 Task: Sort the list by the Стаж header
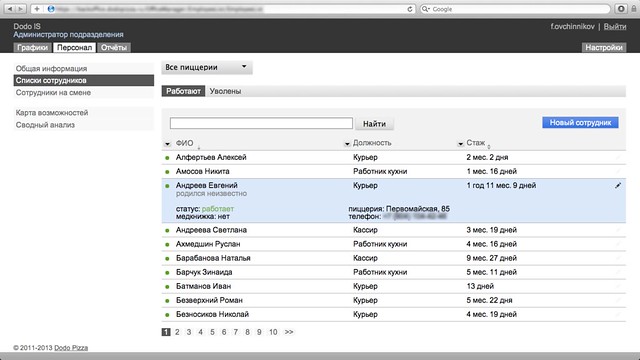pos(476,143)
